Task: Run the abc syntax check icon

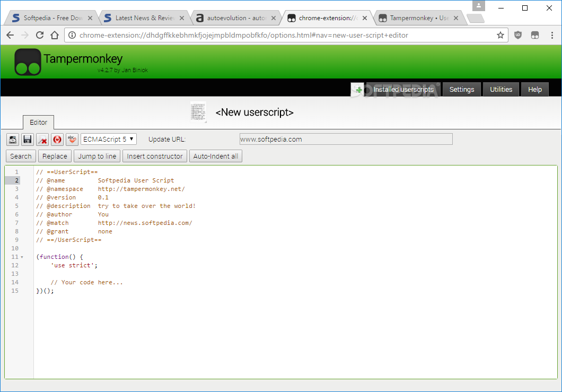Action: tap(72, 140)
